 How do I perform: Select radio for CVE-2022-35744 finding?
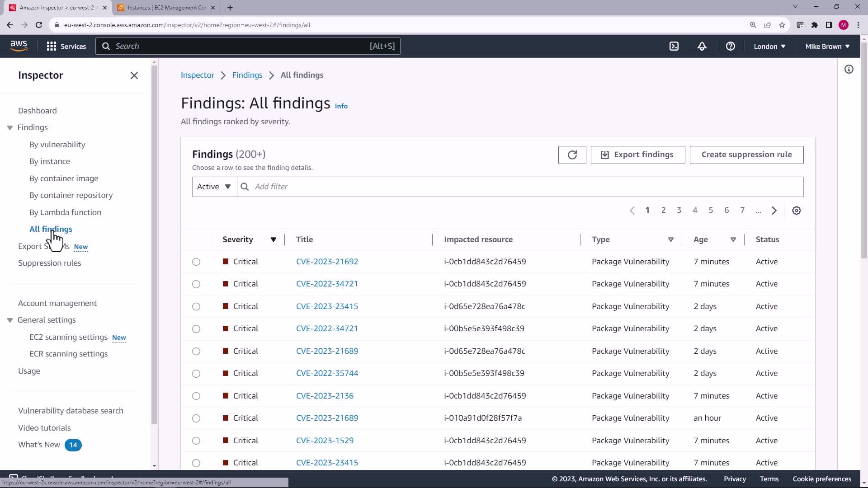click(x=196, y=374)
